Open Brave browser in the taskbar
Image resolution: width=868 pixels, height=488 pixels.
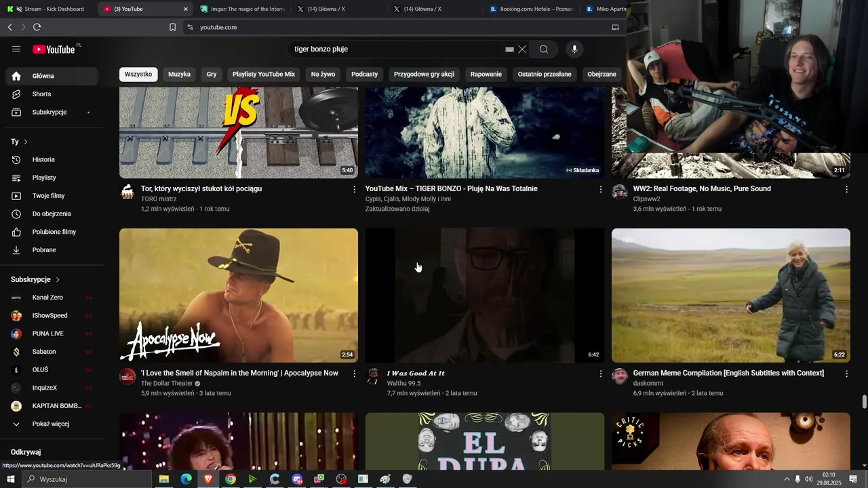208,479
